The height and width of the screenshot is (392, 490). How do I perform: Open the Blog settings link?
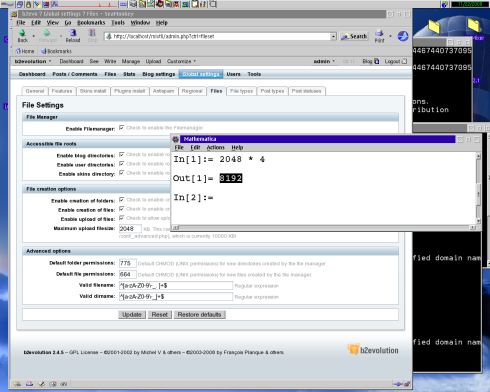pos(159,74)
